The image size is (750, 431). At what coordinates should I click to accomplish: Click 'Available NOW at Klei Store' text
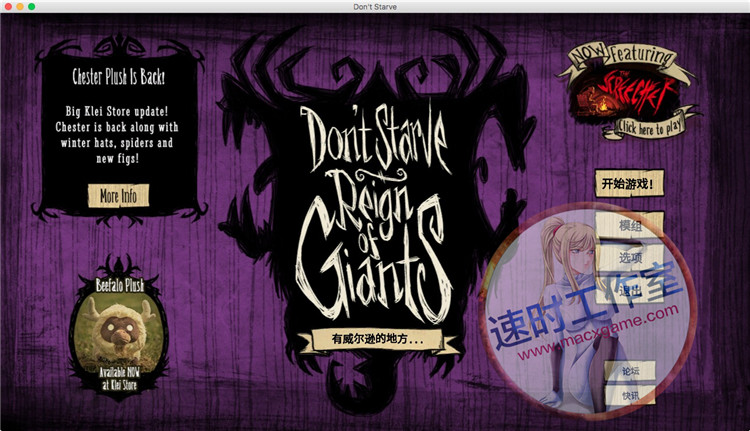(119, 379)
